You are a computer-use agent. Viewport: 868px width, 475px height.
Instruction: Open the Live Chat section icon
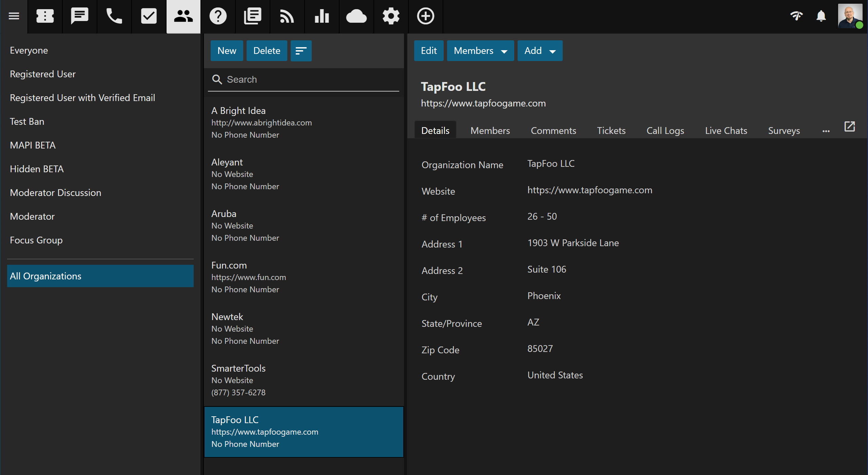click(x=80, y=16)
